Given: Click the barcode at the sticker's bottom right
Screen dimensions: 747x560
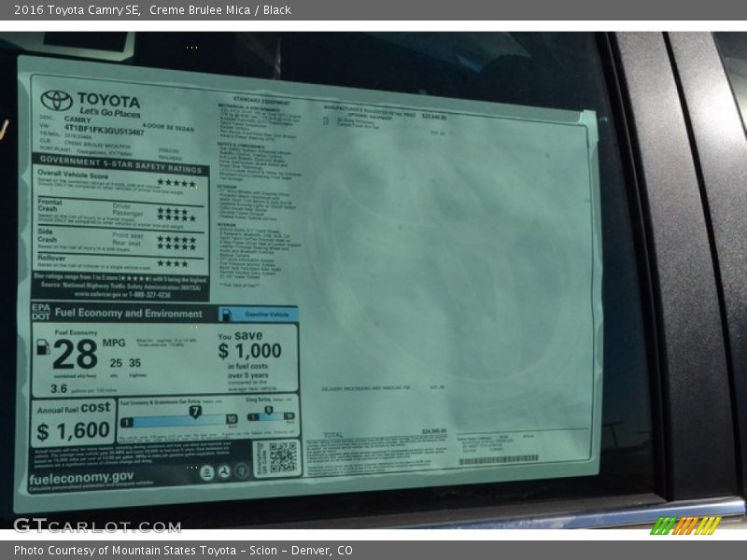Looking at the screenshot, I should [499, 460].
